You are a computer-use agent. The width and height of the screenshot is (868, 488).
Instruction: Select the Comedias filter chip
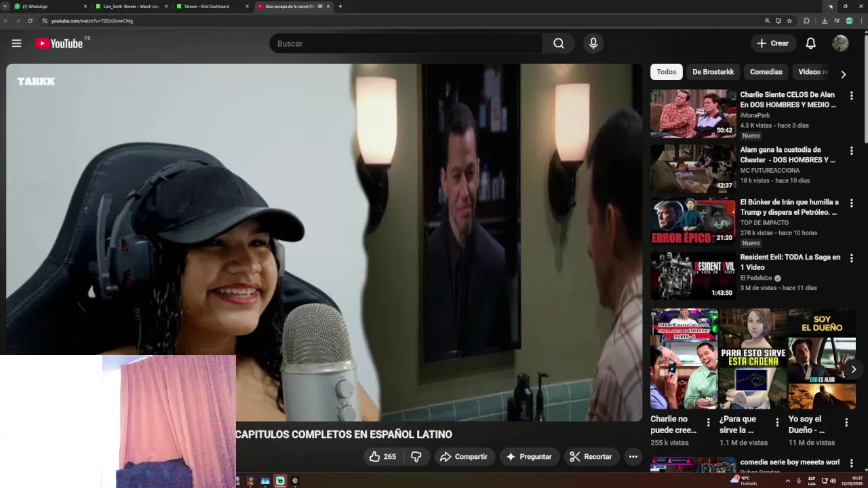point(766,72)
